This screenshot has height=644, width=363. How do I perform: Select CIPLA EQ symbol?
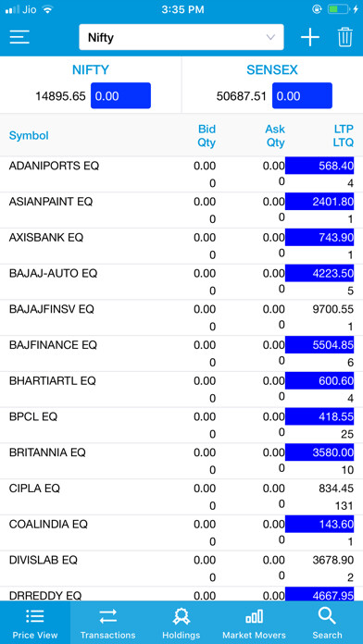click(x=34, y=489)
